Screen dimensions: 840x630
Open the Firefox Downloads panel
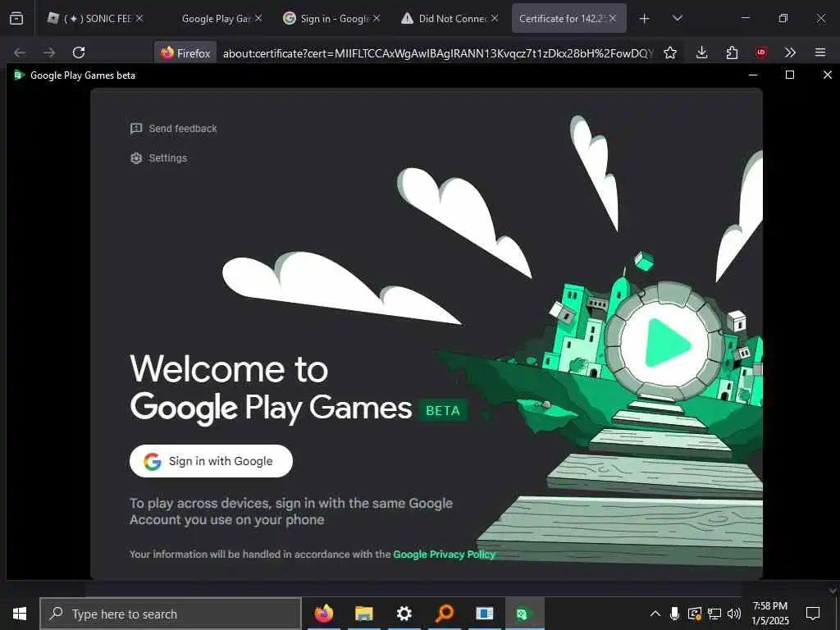(702, 52)
